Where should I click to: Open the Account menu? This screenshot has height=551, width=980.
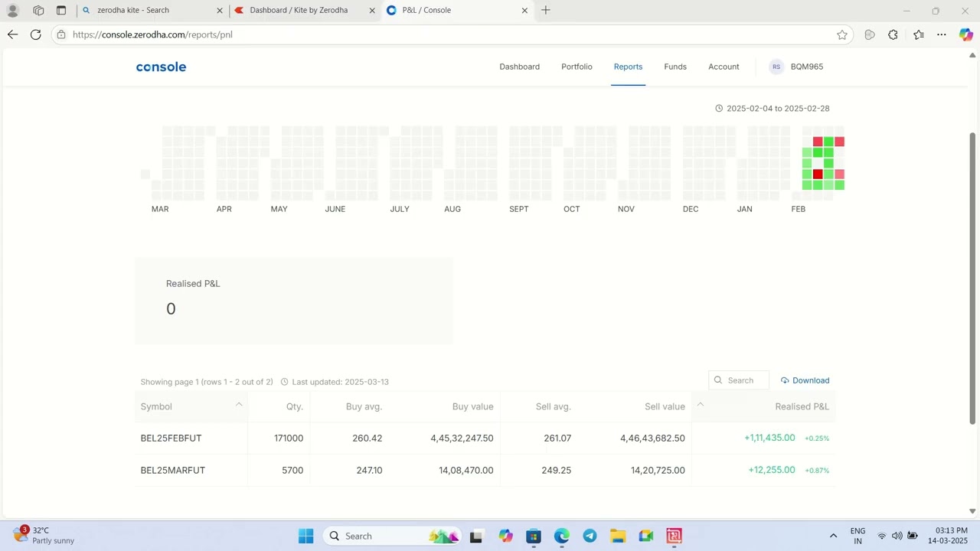click(724, 67)
